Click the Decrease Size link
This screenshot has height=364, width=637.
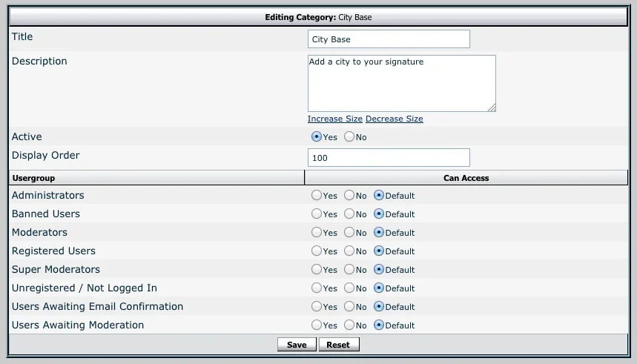point(394,119)
